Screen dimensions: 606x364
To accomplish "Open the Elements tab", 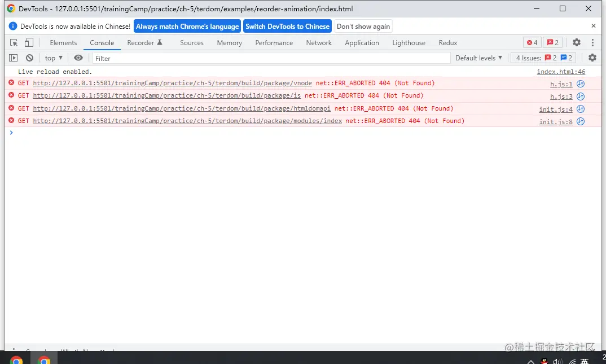I will pyautogui.click(x=63, y=43).
